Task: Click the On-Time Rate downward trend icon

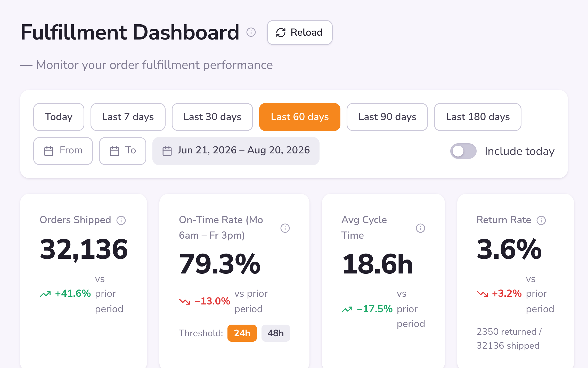Action: [x=184, y=301]
